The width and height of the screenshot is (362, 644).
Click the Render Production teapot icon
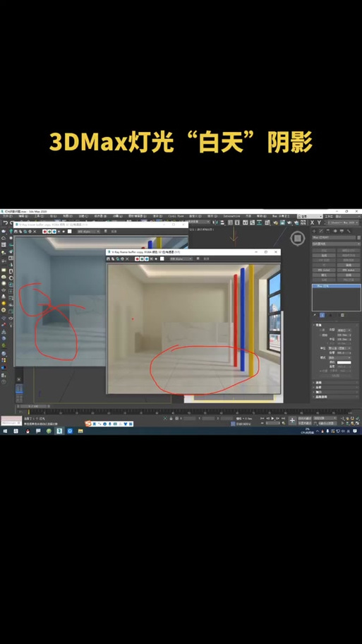pos(289,222)
